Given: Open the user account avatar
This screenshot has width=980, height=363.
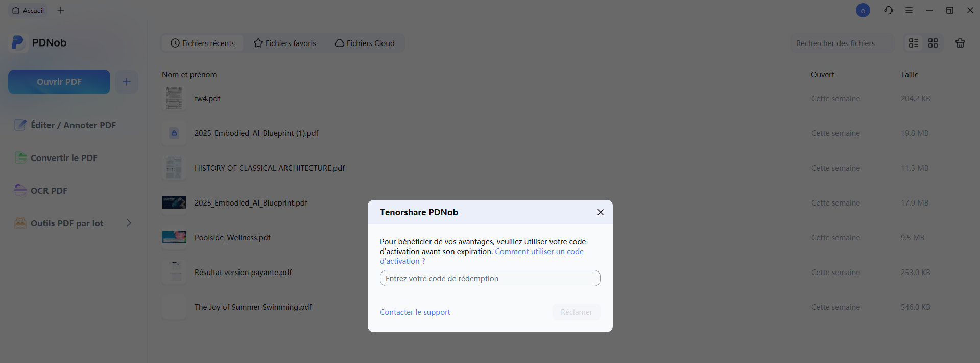Looking at the screenshot, I should (863, 10).
